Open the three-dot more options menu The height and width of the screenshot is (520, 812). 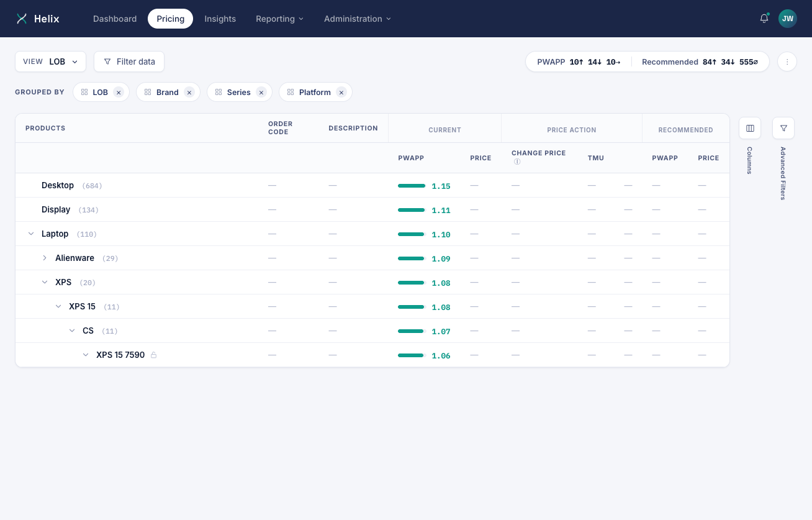point(787,62)
